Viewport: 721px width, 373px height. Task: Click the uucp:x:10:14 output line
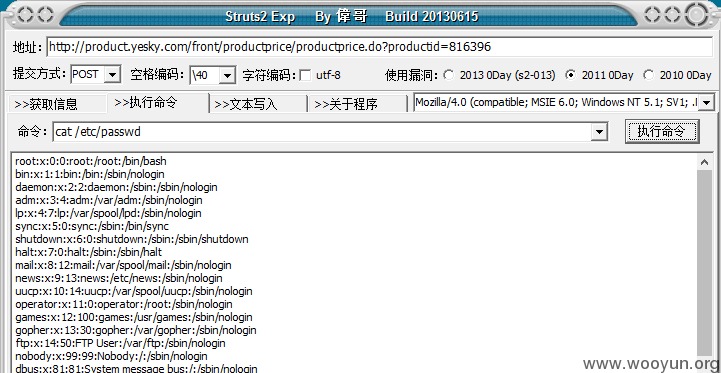click(x=134, y=291)
